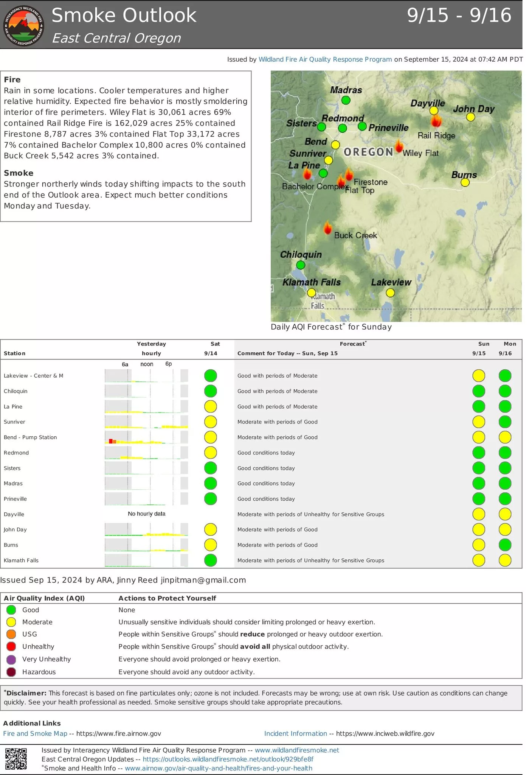Open the Fire and Smoke Map link

35,733
